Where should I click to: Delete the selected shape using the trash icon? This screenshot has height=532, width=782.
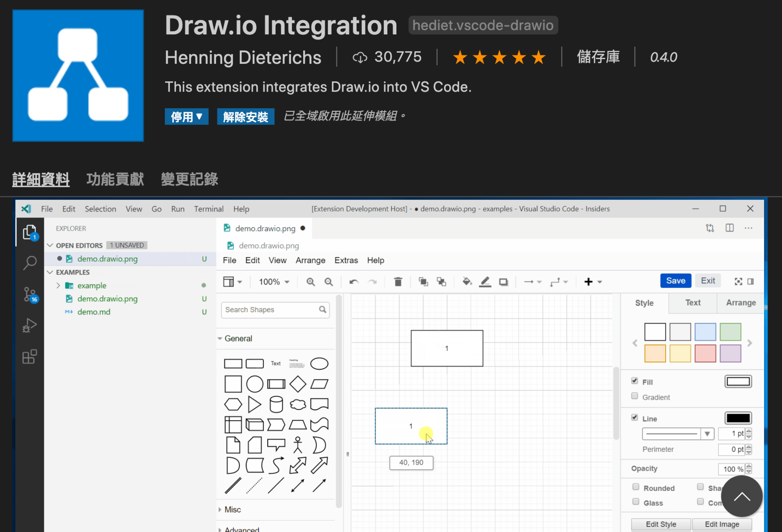coord(398,281)
